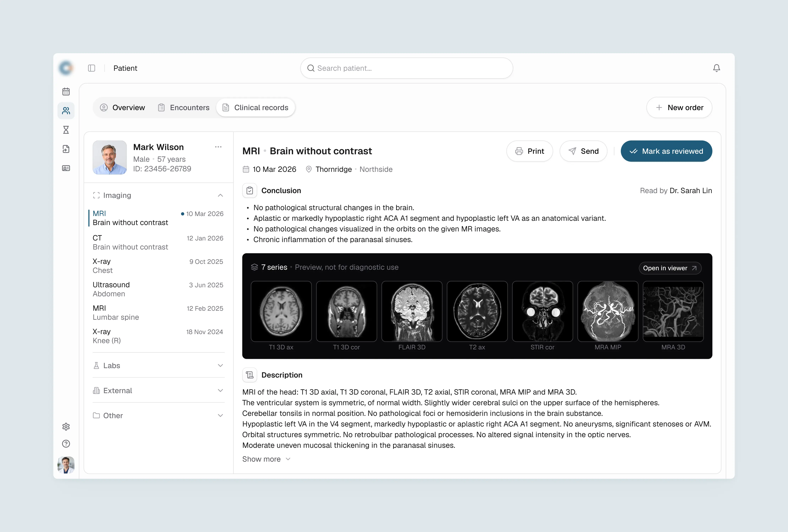Image resolution: width=788 pixels, height=532 pixels.
Task: Select the patients icon in sidebar
Action: [66, 111]
